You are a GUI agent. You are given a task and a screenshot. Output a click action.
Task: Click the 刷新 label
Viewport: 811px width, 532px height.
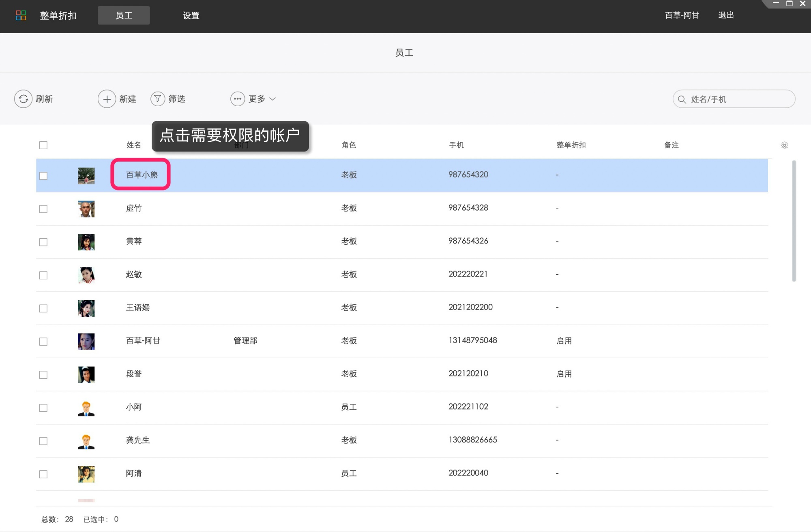44,99
